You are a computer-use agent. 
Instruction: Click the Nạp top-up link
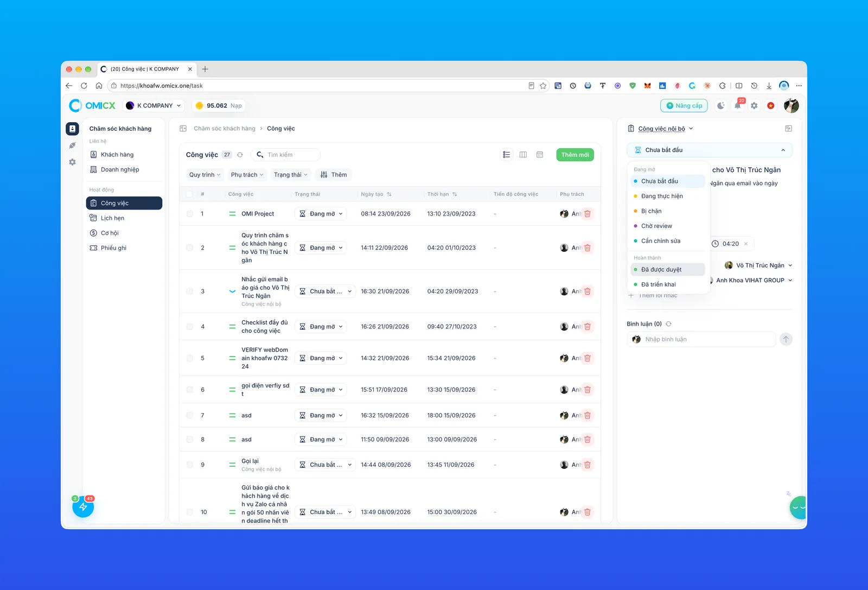tap(236, 106)
